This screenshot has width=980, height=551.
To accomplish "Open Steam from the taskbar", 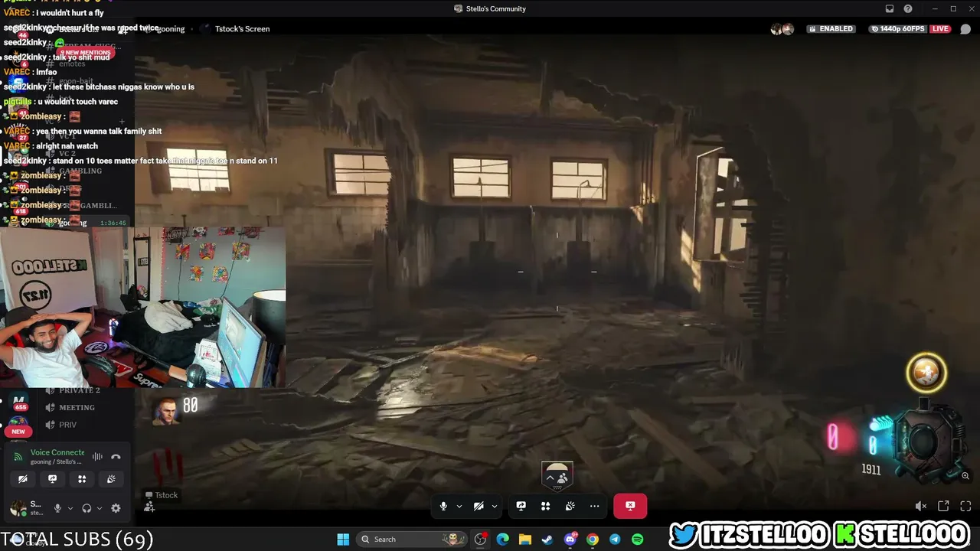I will [547, 539].
